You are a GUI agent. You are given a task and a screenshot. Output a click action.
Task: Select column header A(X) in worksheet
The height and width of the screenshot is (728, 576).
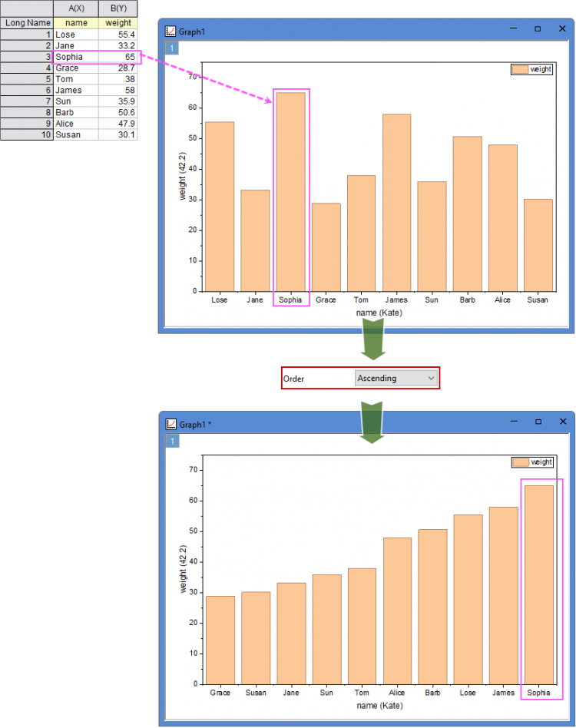tap(76, 8)
